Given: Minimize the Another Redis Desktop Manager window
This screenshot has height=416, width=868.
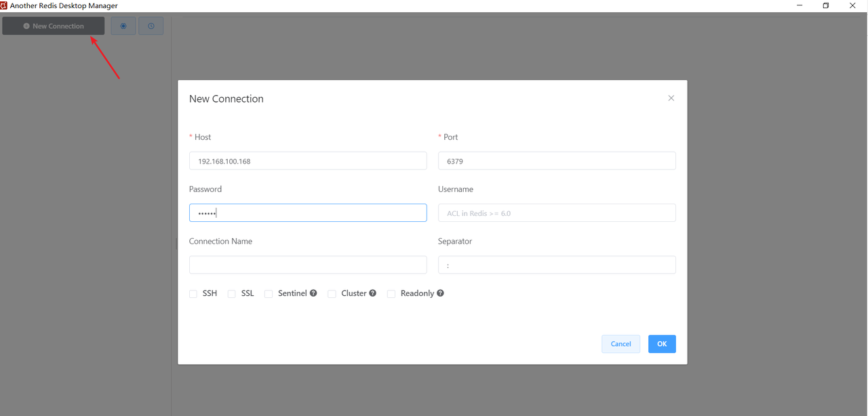Looking at the screenshot, I should [799, 5].
